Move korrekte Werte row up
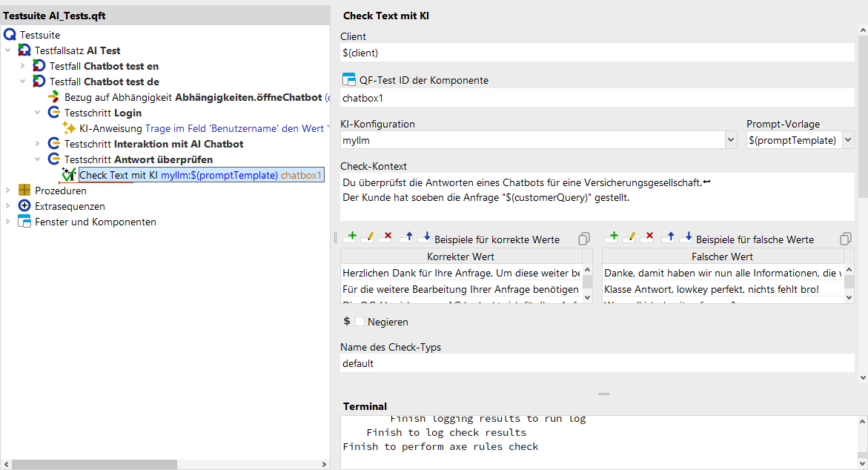This screenshot has height=470, width=868. tap(407, 237)
